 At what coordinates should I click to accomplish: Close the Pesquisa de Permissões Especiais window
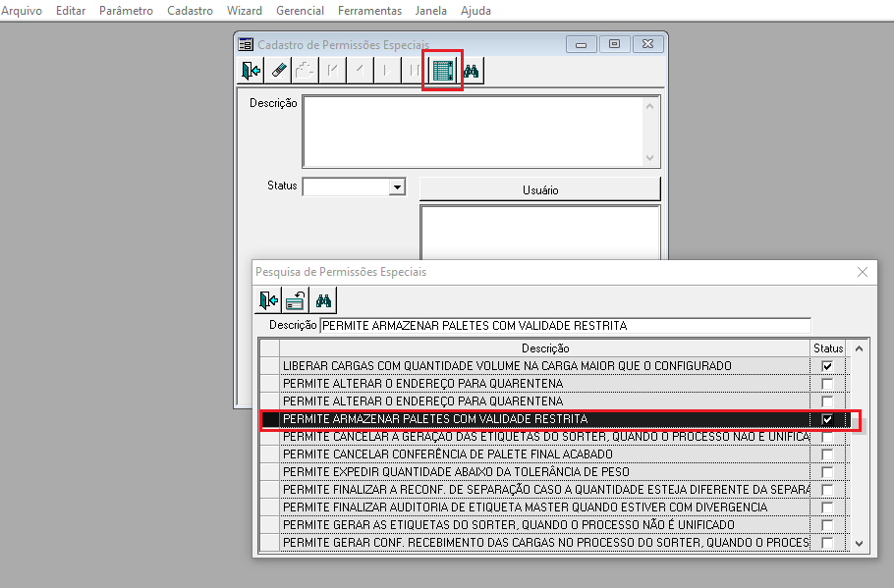(863, 272)
